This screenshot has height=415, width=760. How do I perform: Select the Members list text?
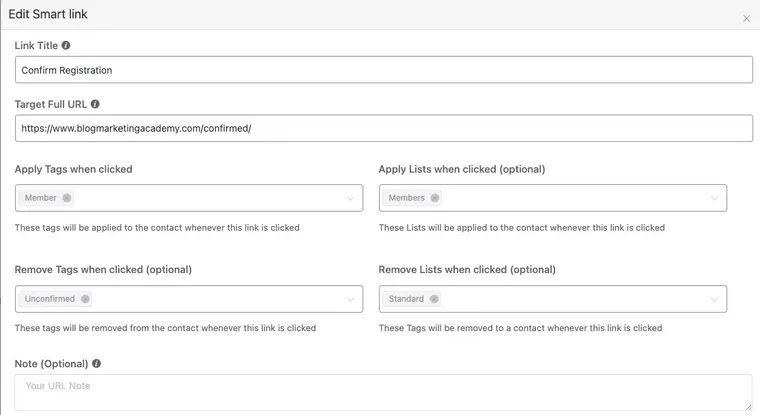(x=407, y=198)
